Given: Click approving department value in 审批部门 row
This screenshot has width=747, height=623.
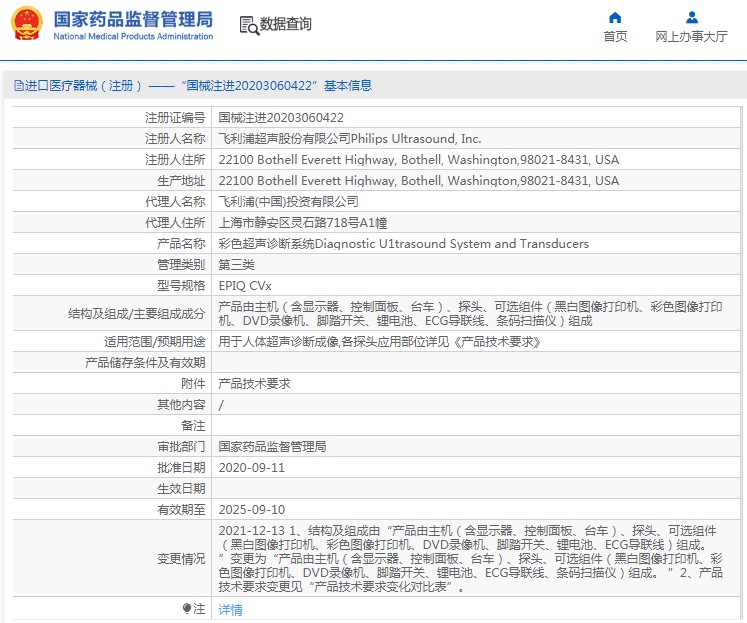Looking at the screenshot, I should [x=272, y=447].
